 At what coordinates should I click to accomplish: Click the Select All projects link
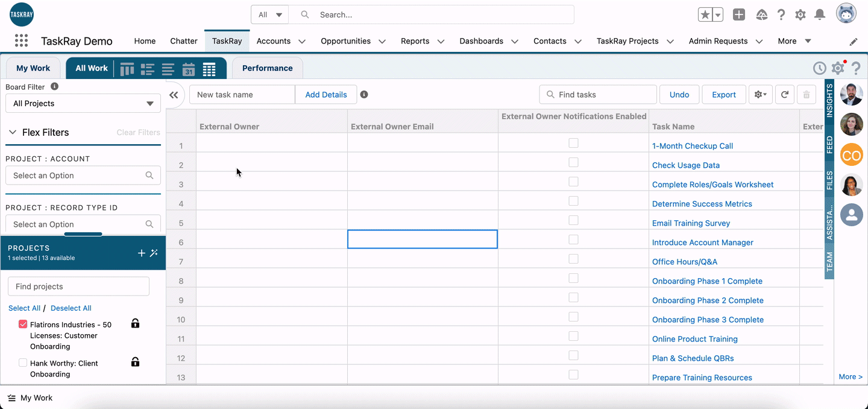[x=24, y=308]
